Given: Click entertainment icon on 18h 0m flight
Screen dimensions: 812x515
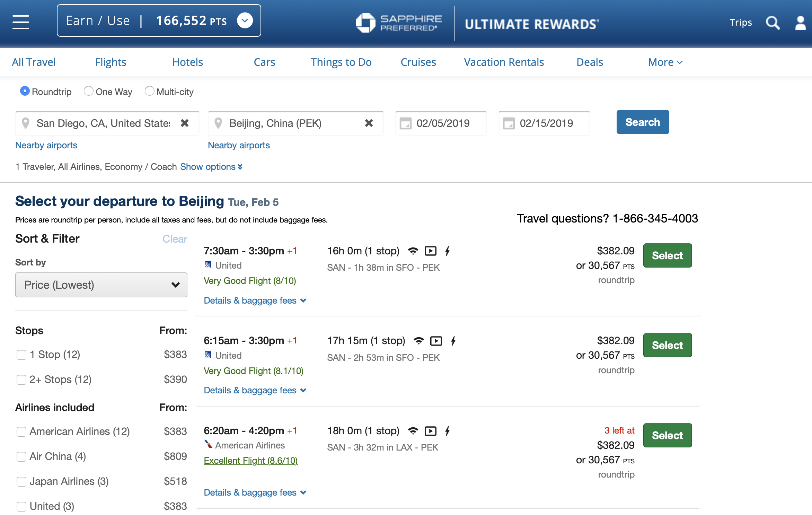Looking at the screenshot, I should tap(431, 431).
